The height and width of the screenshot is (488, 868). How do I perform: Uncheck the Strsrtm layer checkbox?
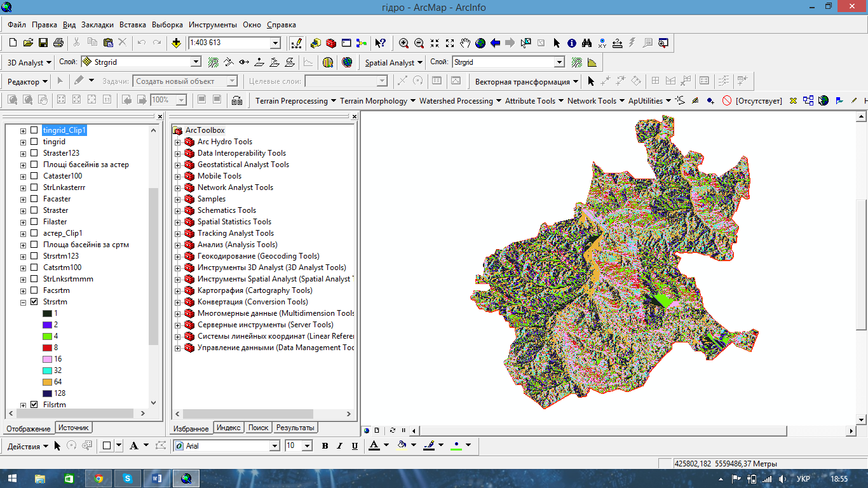point(34,302)
